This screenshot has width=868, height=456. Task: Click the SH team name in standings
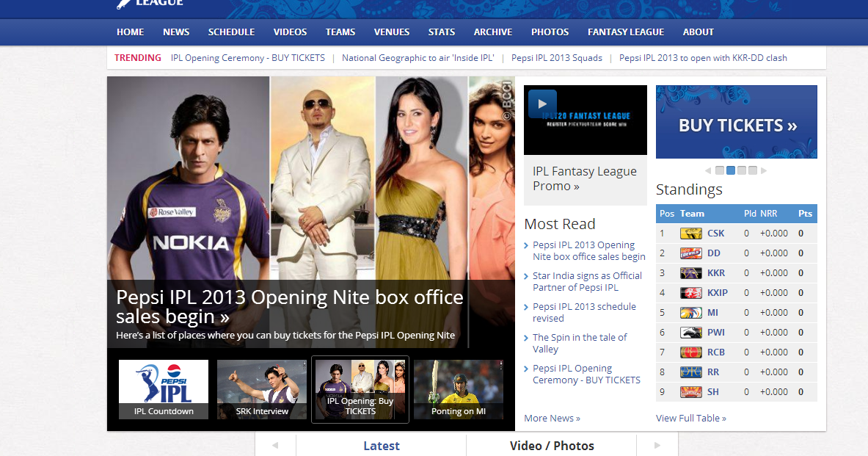click(x=713, y=391)
